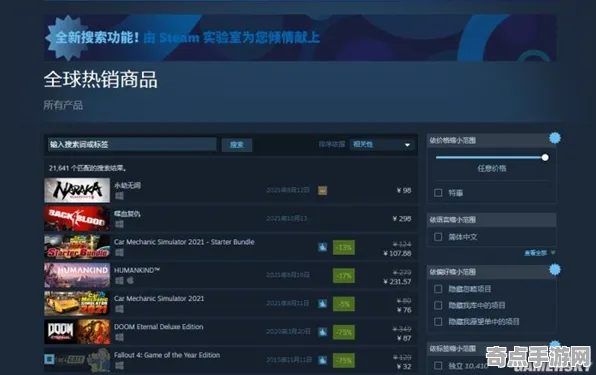
Task: Click gear icon beside the preferences filter header
Action: [555, 269]
